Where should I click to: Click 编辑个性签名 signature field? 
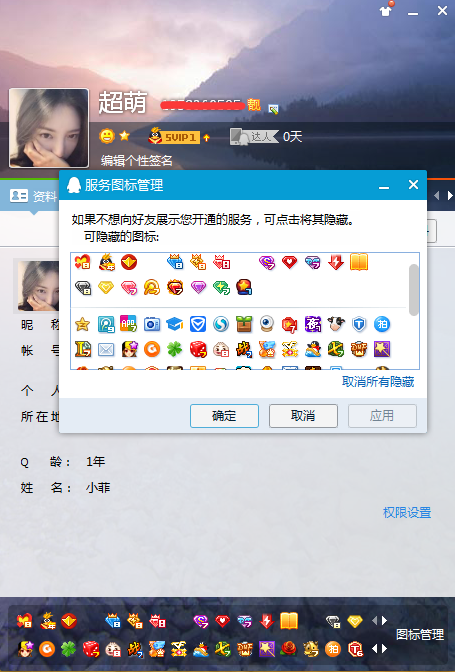pos(137,160)
